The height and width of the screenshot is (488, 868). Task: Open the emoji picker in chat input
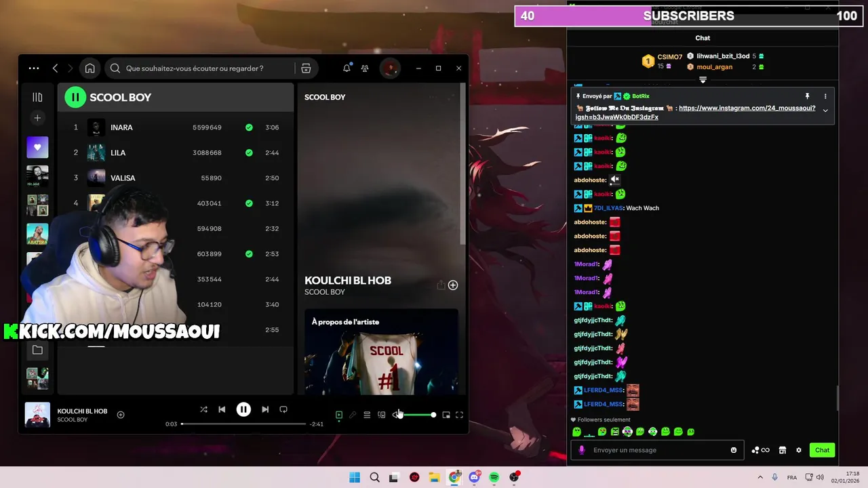click(734, 450)
